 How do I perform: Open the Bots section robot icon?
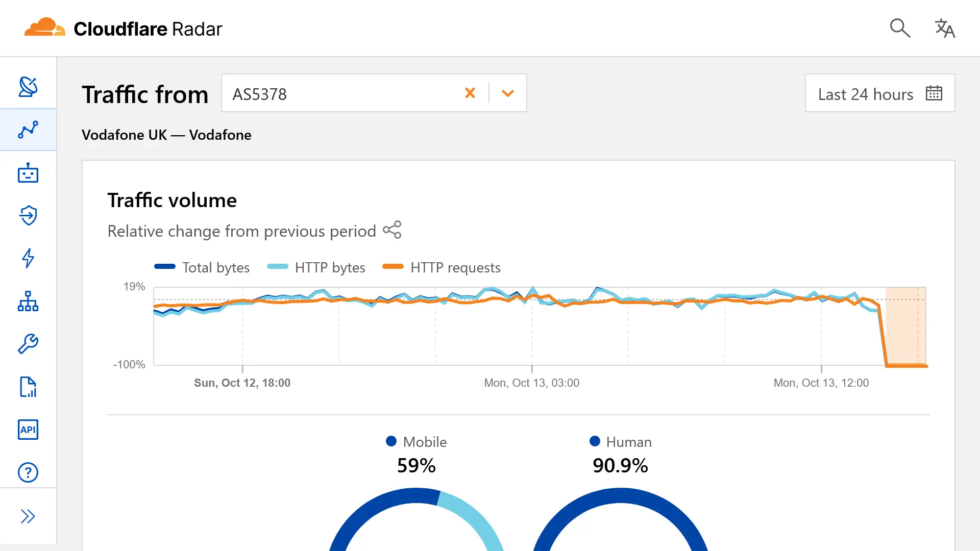click(28, 173)
